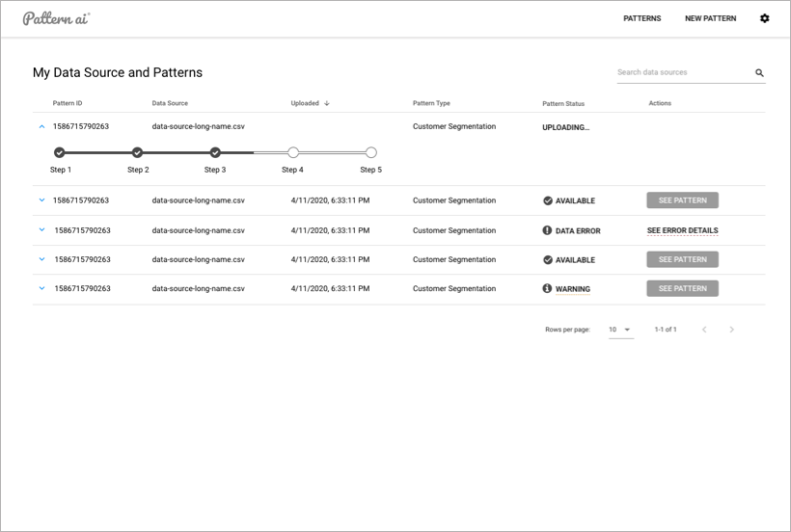Screen dimensions: 791x532
Task: Click the Step 4 empty progress marker
Action: [293, 152]
